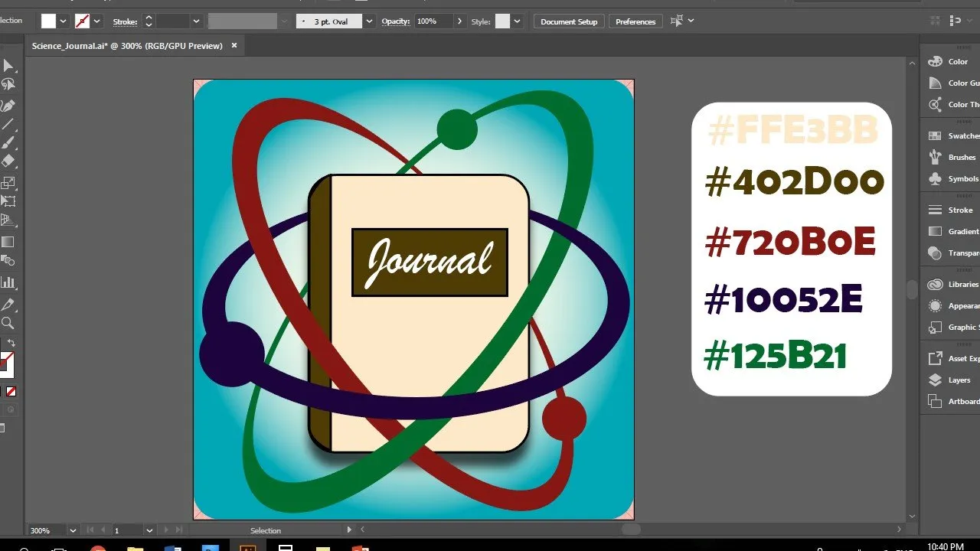The height and width of the screenshot is (551, 980).
Task: Open the 3 pt. Oval brush dropdown
Action: pyautogui.click(x=370, y=21)
